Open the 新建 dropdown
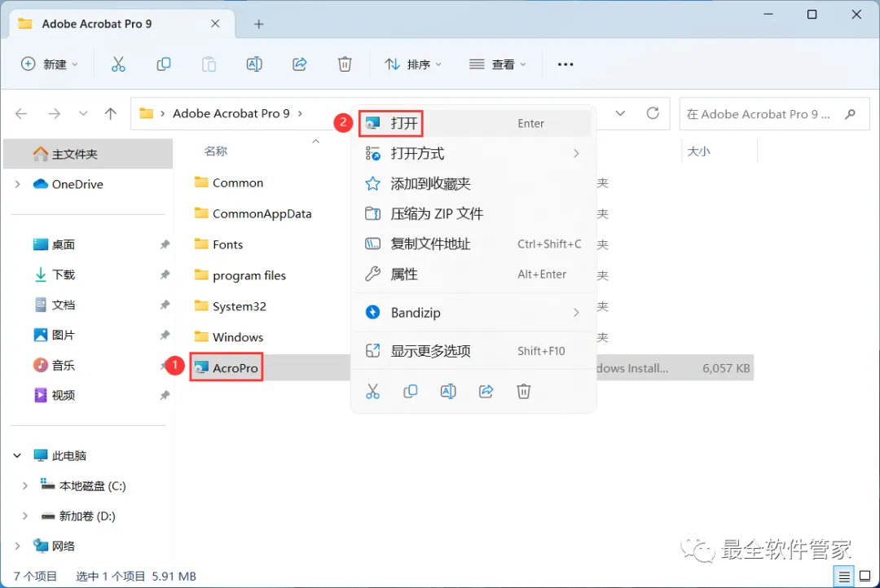This screenshot has width=880, height=588. [x=49, y=64]
